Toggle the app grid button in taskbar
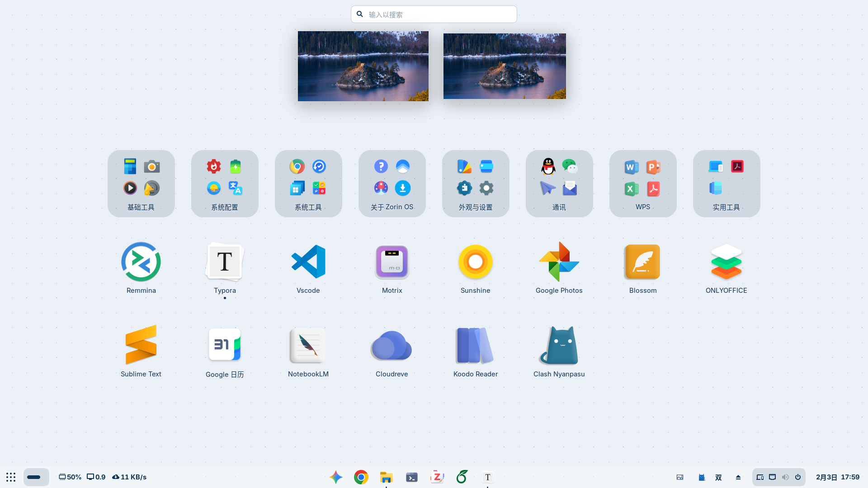 tap(11, 477)
